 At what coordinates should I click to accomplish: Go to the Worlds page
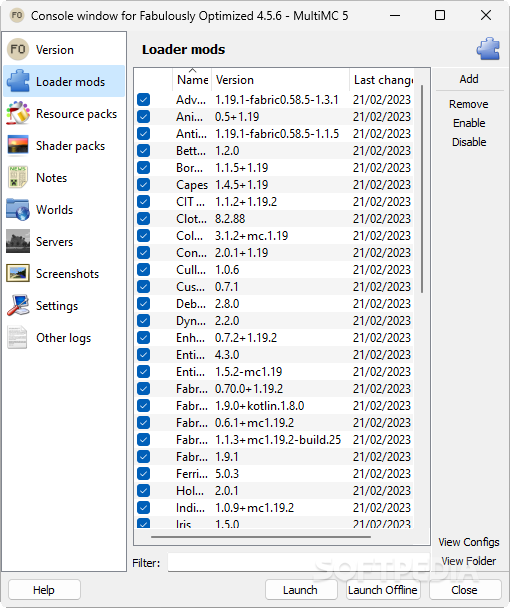(64, 209)
